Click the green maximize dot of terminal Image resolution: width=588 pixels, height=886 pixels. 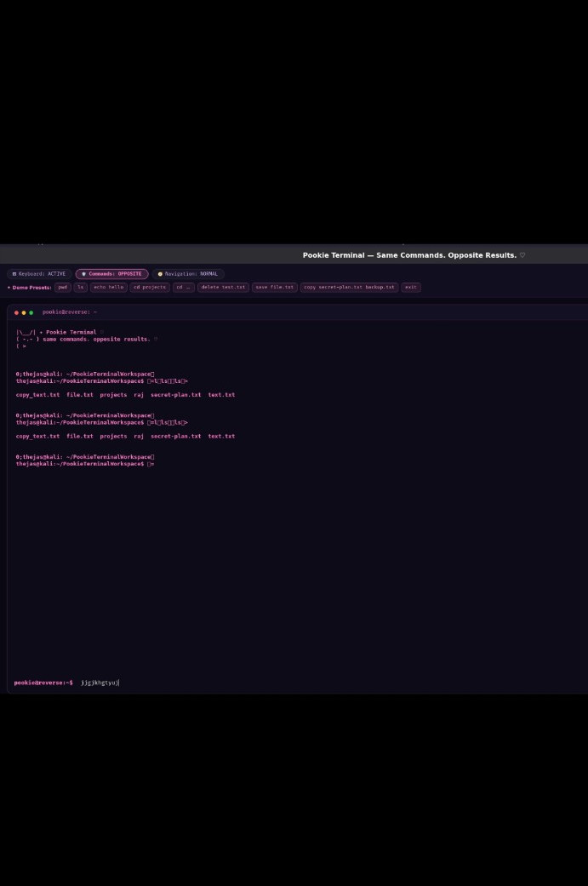click(x=31, y=312)
